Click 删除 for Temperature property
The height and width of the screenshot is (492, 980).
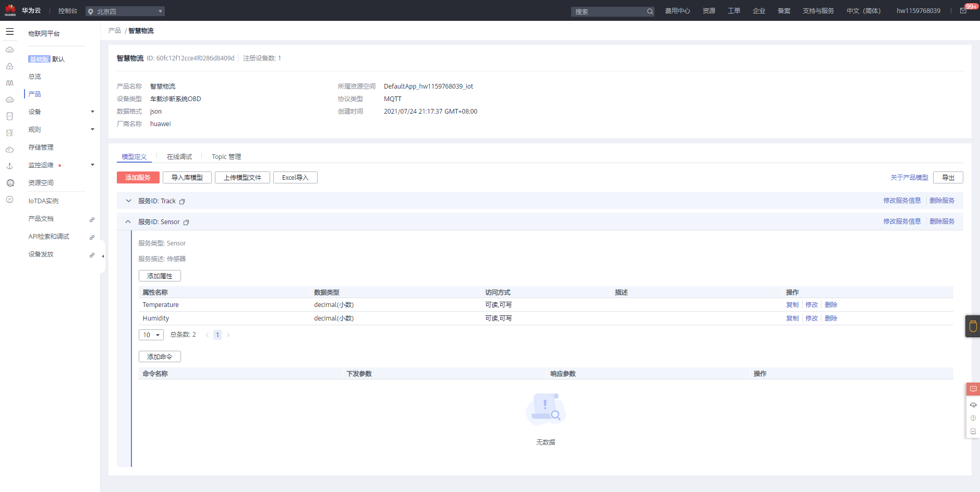coord(831,305)
